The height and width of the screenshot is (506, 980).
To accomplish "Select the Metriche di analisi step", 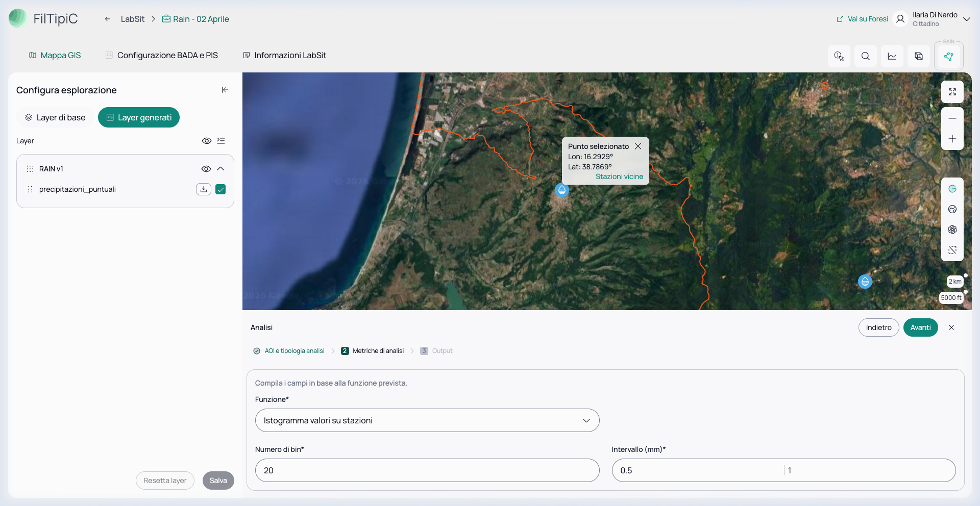I will [373, 351].
